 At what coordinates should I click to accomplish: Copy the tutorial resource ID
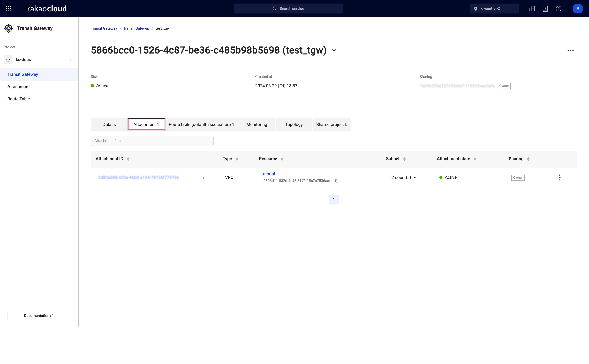coord(337,181)
